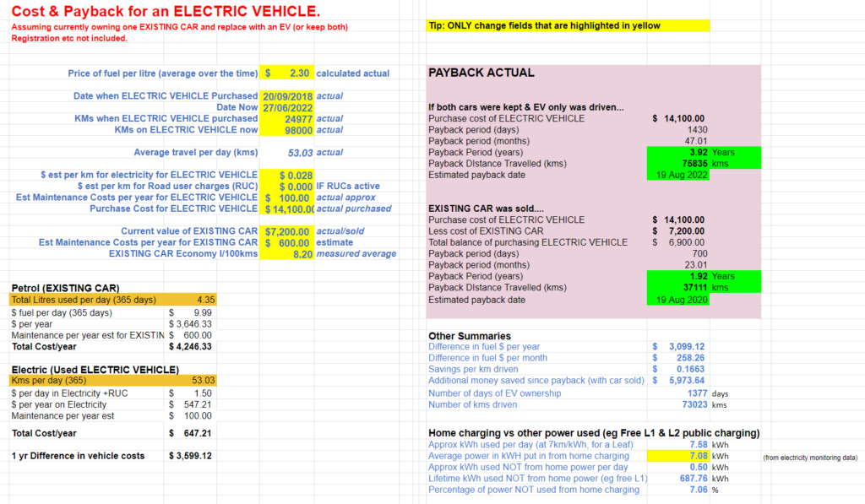Image resolution: width=865 pixels, height=504 pixels.
Task: Click the 24977 KMs when purchased cell
Action: tap(287, 118)
